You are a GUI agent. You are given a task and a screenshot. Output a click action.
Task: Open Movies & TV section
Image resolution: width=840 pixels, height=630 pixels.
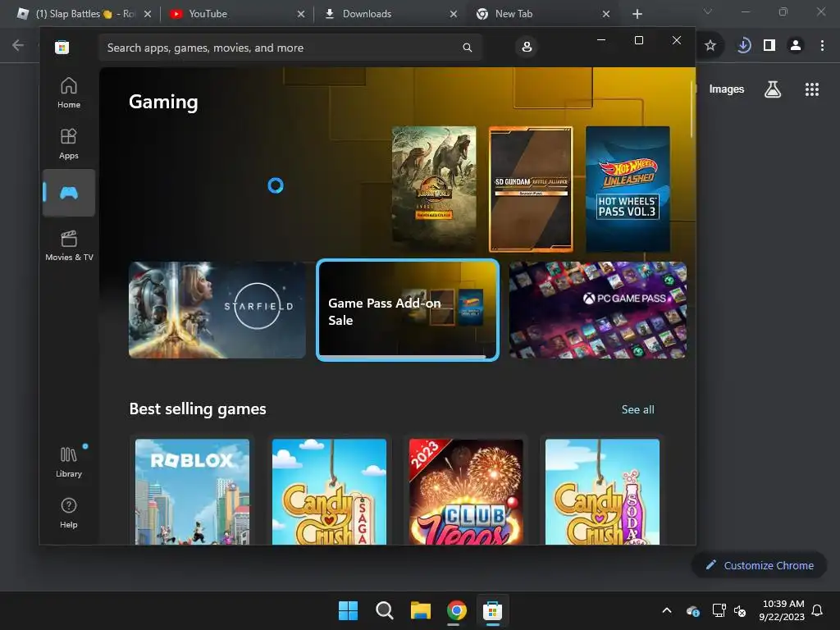[69, 245]
